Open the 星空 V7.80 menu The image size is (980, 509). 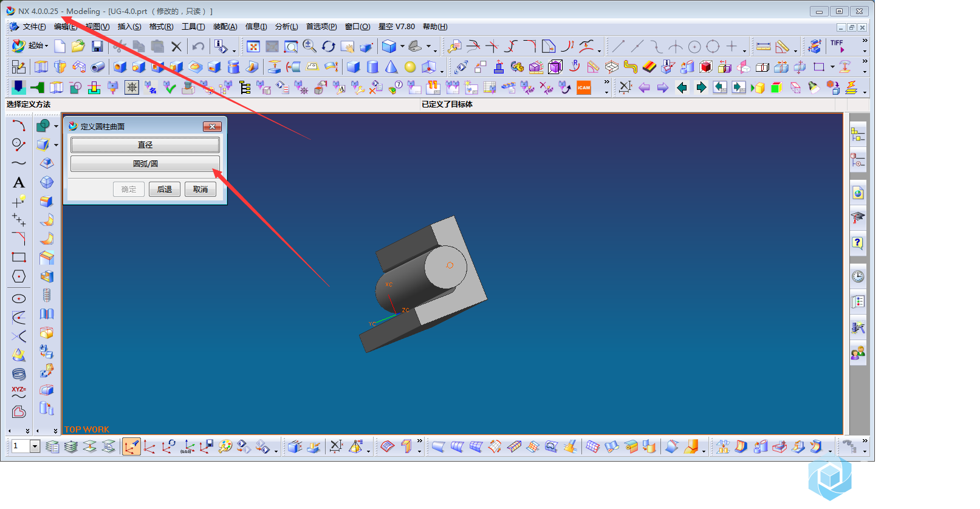click(396, 27)
